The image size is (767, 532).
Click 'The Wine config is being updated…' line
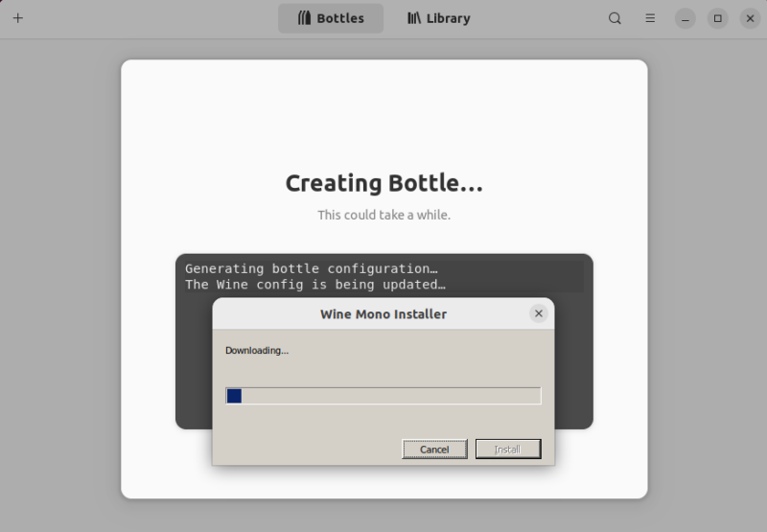315,285
